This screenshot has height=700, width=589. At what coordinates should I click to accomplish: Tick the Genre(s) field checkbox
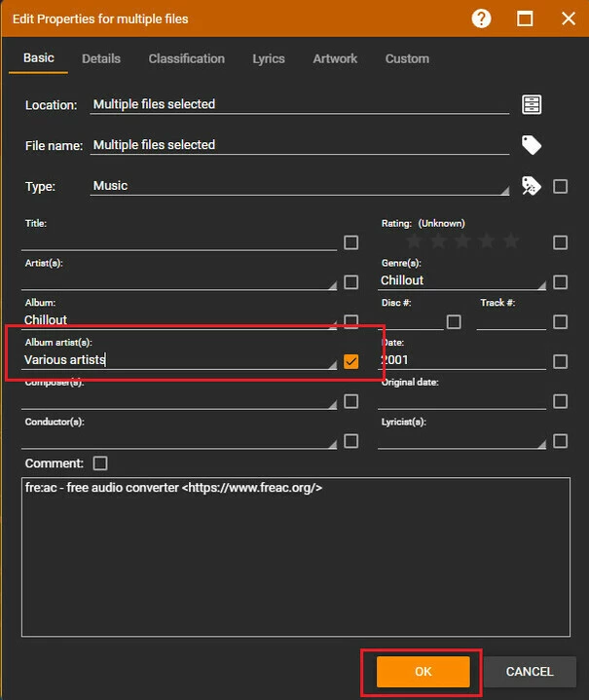click(x=560, y=282)
